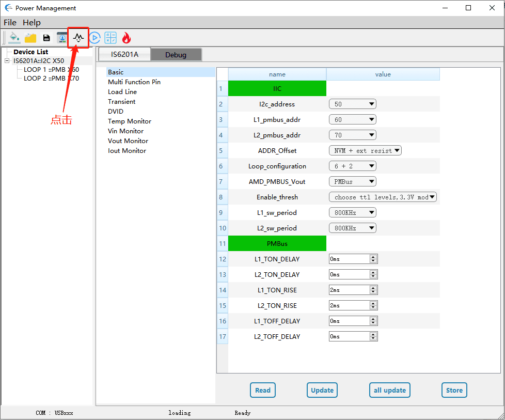
Task: Select LOOP 1 in the device tree
Action: point(51,70)
